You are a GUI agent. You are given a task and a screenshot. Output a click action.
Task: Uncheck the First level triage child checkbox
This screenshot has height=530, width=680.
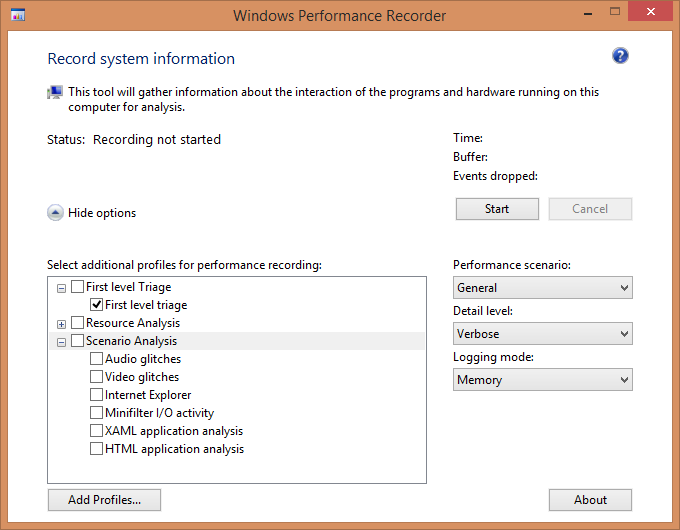(x=96, y=304)
